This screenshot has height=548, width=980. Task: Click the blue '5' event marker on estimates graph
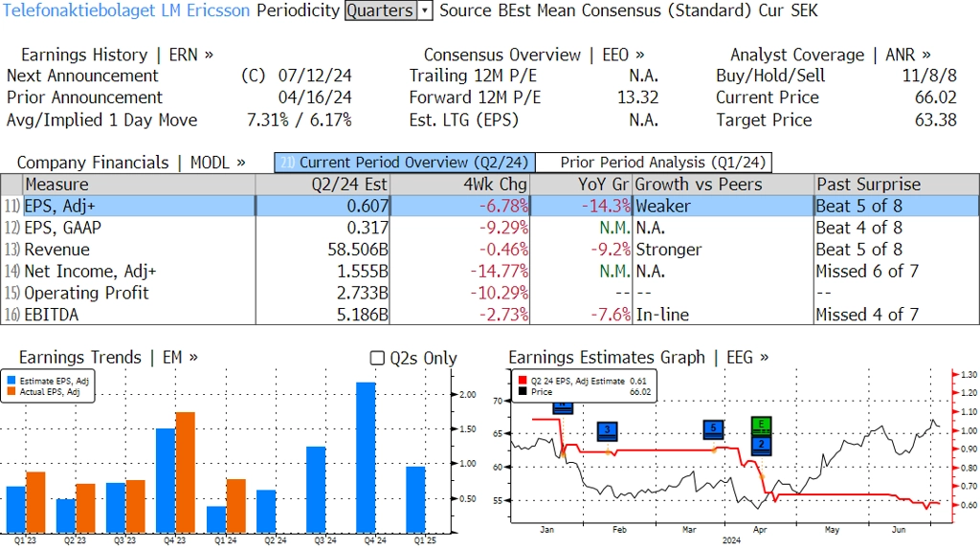(713, 429)
